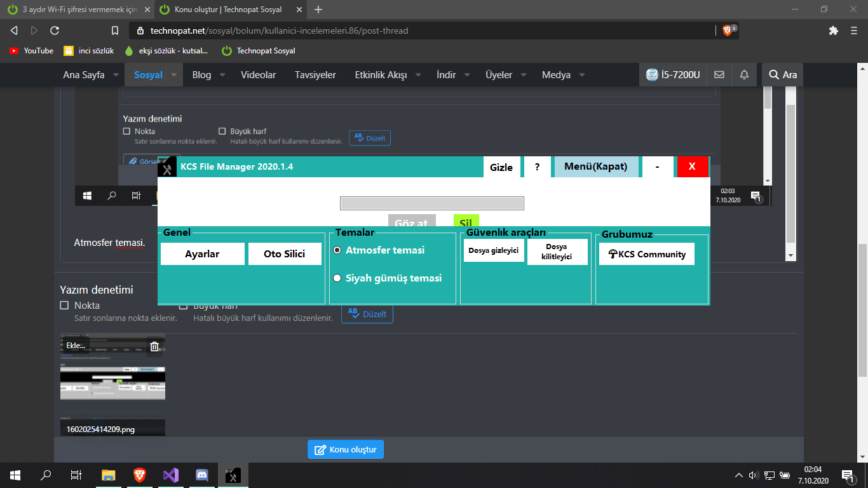Open the Tavsiyeler menu item
This screenshot has height=488, width=868.
tap(315, 75)
